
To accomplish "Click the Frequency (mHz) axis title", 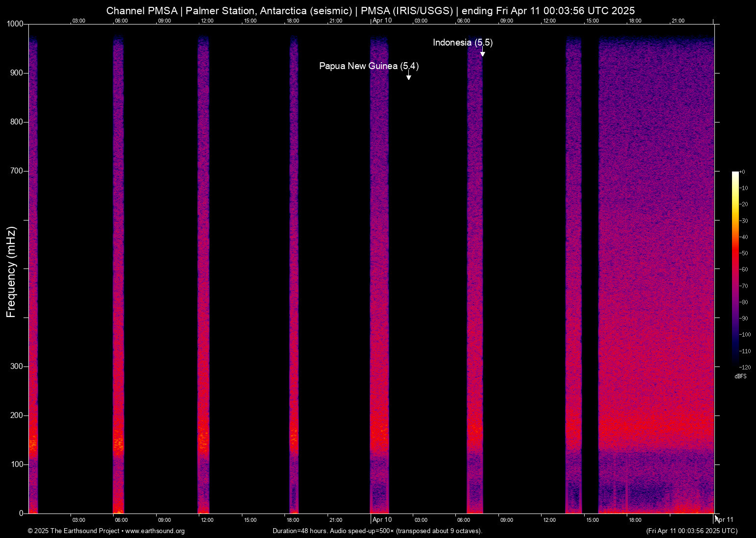I will pyautogui.click(x=11, y=272).
